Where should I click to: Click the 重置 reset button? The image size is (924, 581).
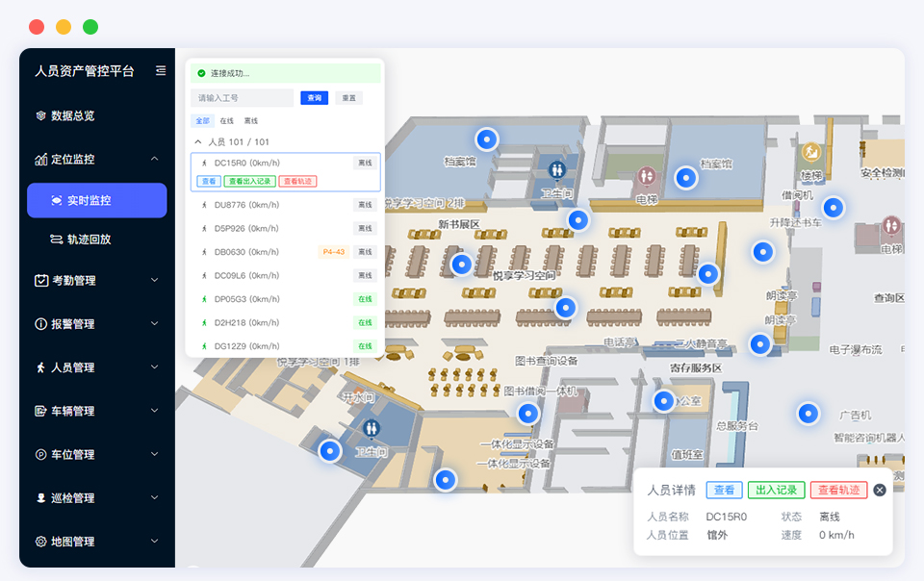click(347, 98)
